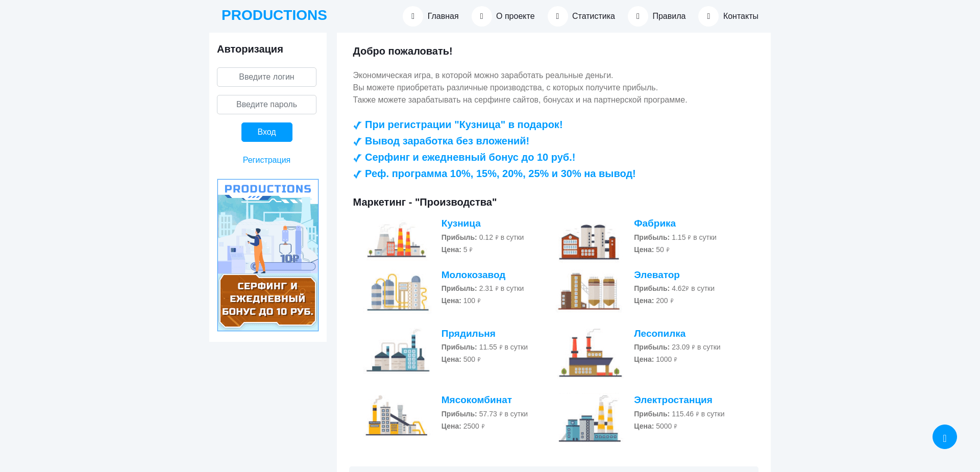The image size is (980, 472).
Task: Click the Правила icon
Action: click(638, 16)
